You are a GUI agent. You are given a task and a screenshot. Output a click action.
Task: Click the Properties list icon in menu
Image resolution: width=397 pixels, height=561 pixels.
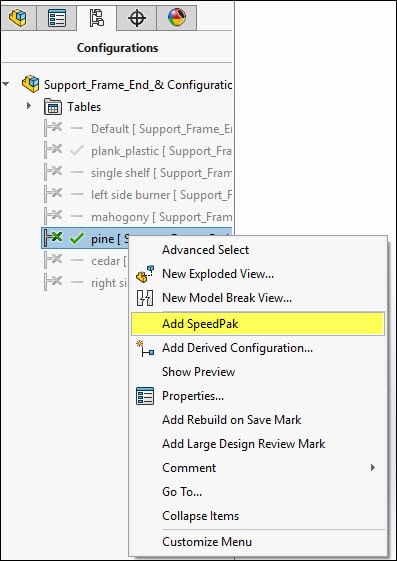(145, 396)
